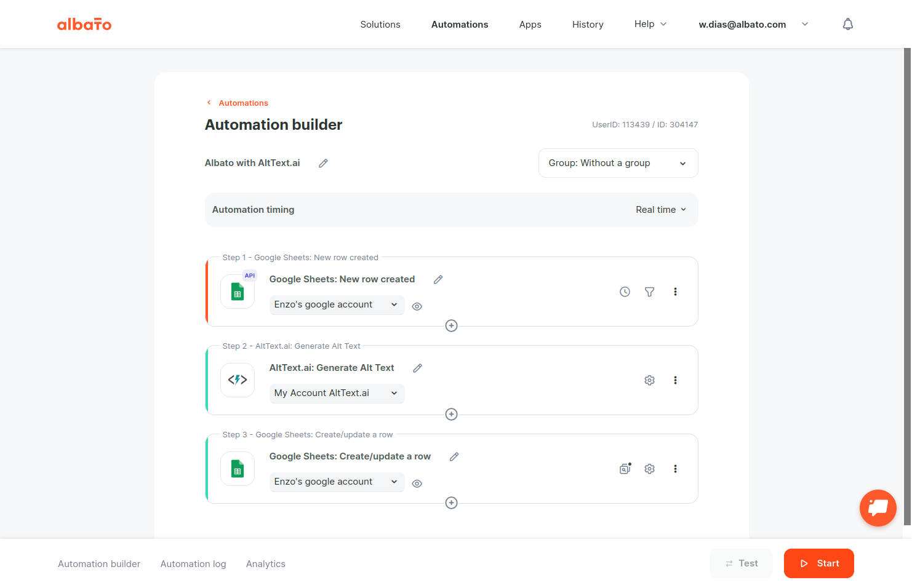The image size is (912, 588).
Task: Open Enzo's google account dropdown in Step 1
Action: pos(337,304)
